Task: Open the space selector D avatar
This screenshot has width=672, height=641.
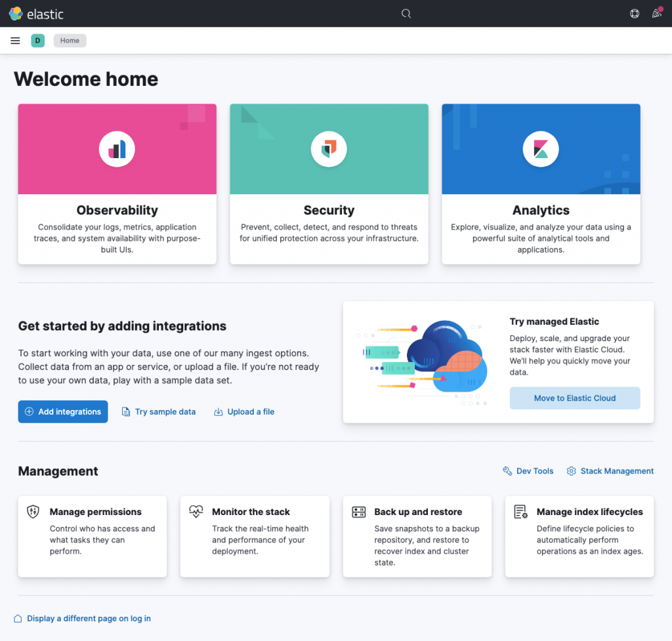Action: 37,41
